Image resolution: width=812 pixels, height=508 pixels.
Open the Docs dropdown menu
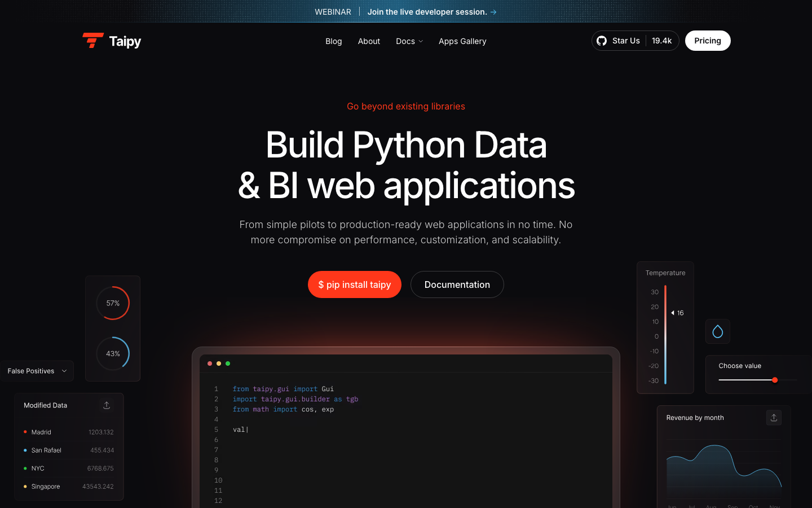coord(409,41)
